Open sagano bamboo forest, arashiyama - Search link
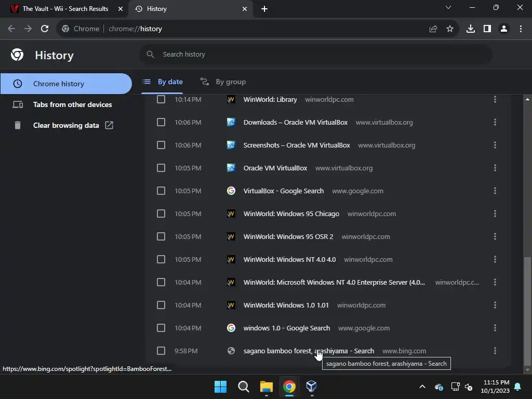 click(x=309, y=351)
